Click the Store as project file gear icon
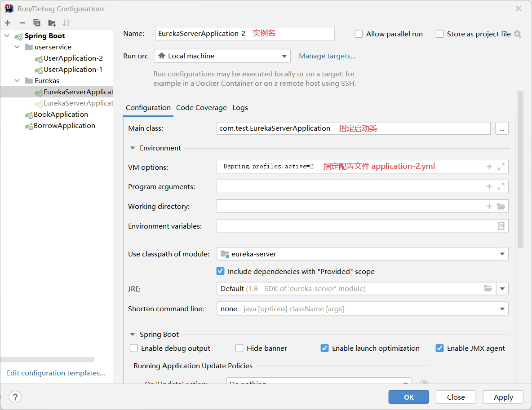The width and height of the screenshot is (532, 410). click(x=517, y=34)
